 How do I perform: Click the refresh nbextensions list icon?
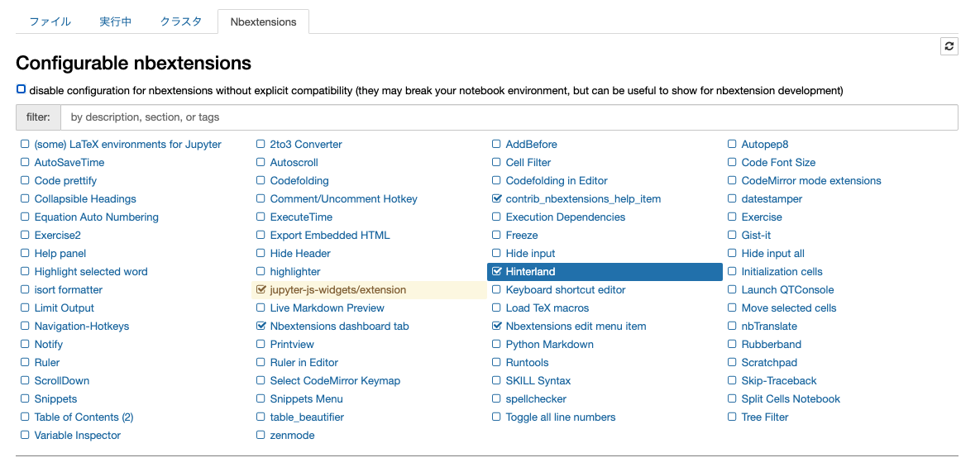point(949,46)
